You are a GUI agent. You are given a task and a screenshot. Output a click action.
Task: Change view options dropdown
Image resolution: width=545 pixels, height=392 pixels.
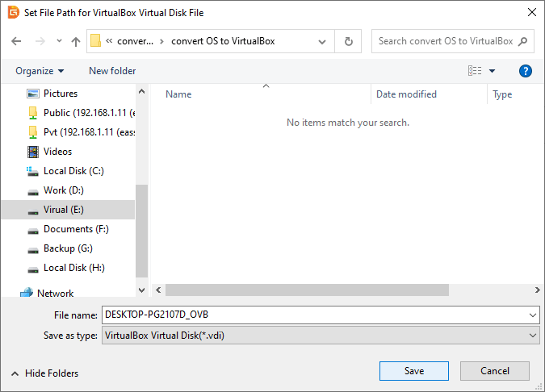492,71
